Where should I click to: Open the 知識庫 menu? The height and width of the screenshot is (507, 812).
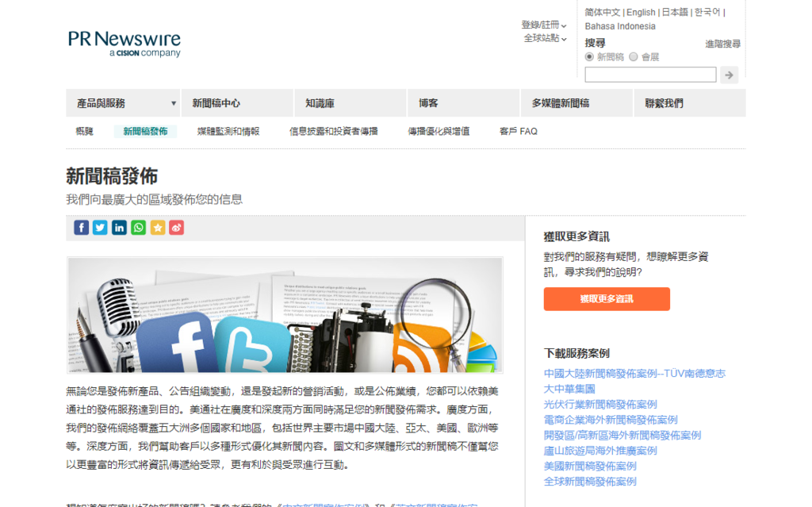pos(350,103)
